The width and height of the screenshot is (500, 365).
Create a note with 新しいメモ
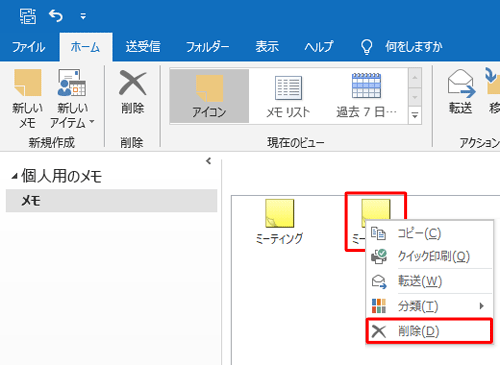(28, 99)
